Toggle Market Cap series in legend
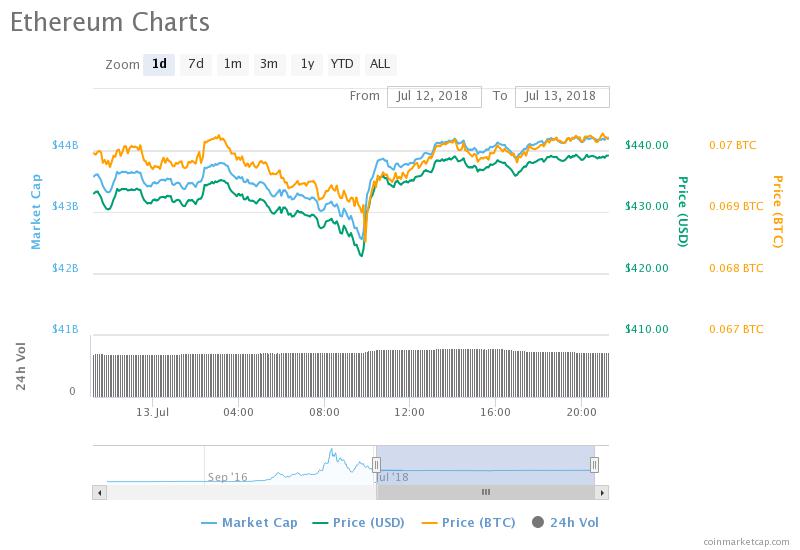 pyautogui.click(x=249, y=522)
